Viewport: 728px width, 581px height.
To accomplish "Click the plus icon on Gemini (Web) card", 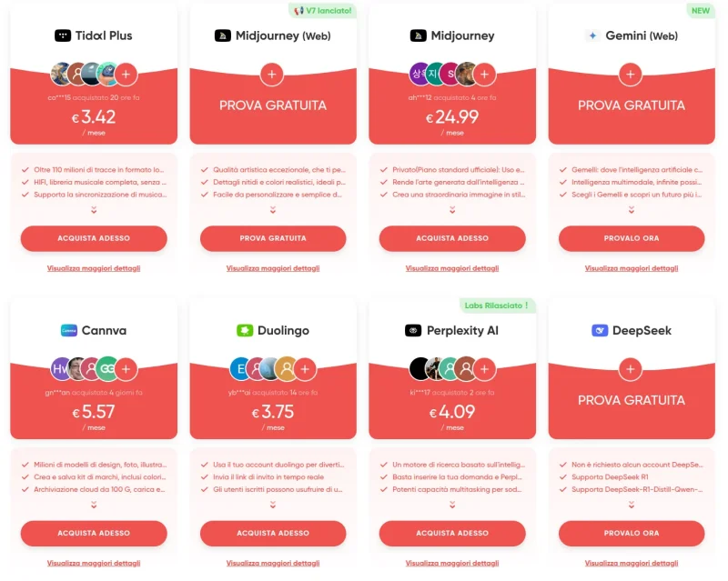I will point(631,74).
